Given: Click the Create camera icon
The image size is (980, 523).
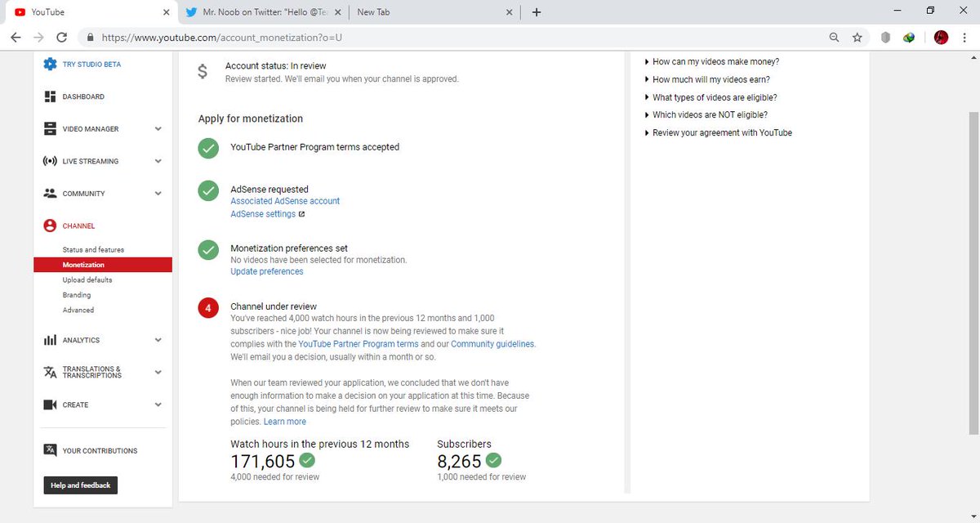Looking at the screenshot, I should click(x=50, y=405).
